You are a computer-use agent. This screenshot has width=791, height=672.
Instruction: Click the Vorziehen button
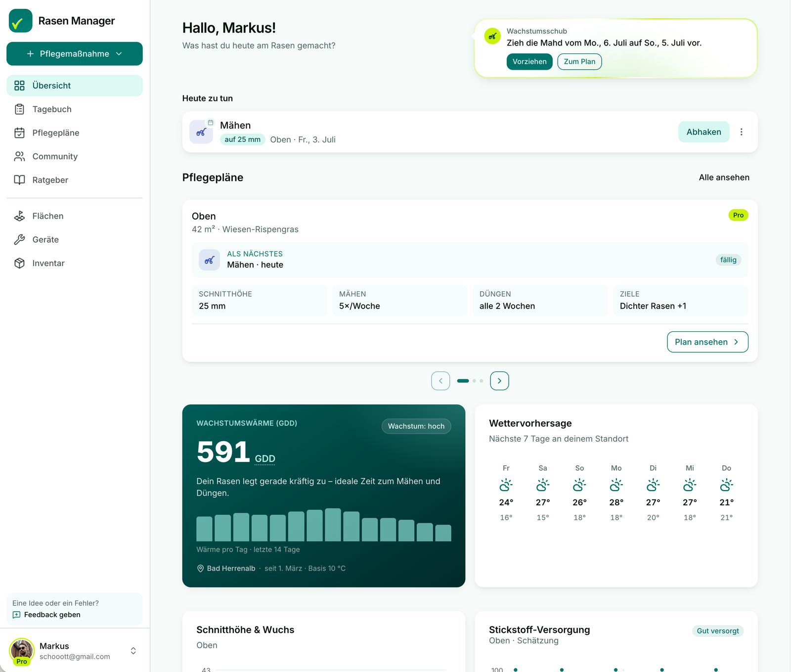tap(529, 62)
